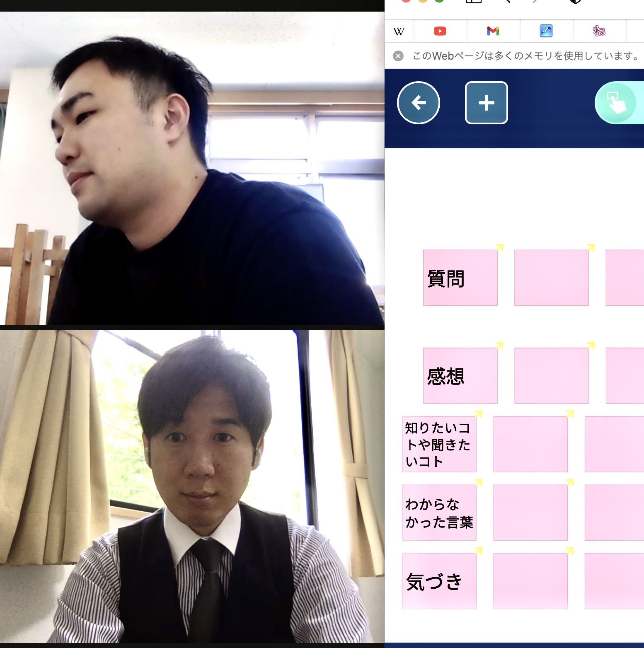Select the blank pink note beside 感想

point(552,375)
